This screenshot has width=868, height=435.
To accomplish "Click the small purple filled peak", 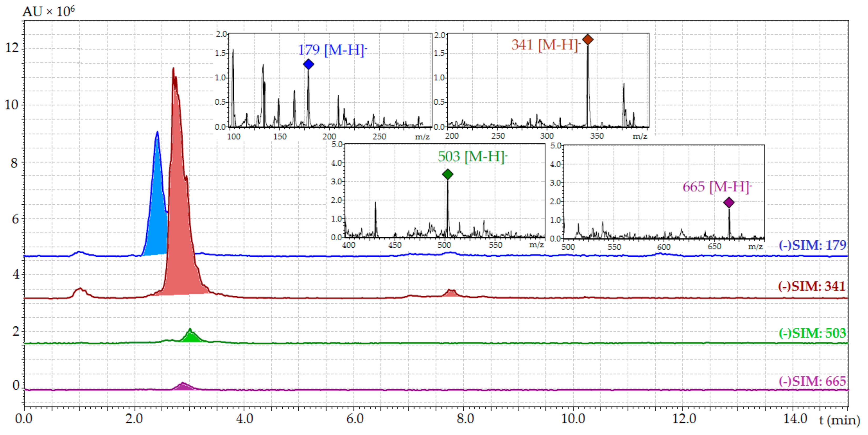I will point(183,386).
